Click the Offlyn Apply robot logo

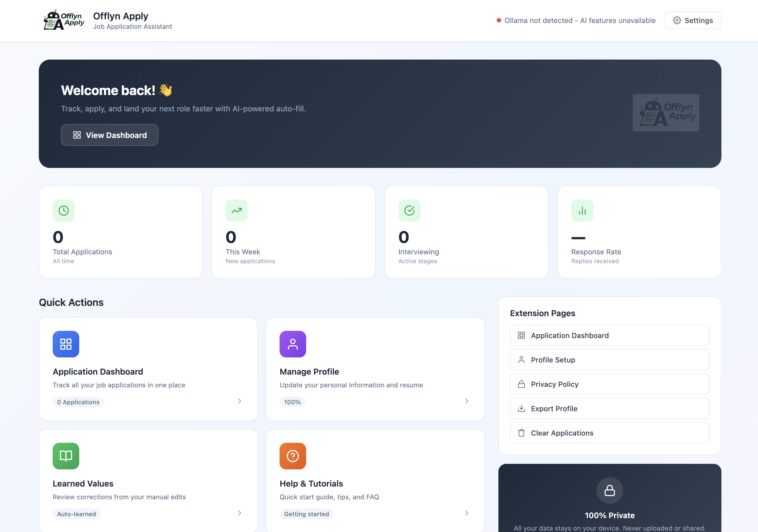click(62, 20)
